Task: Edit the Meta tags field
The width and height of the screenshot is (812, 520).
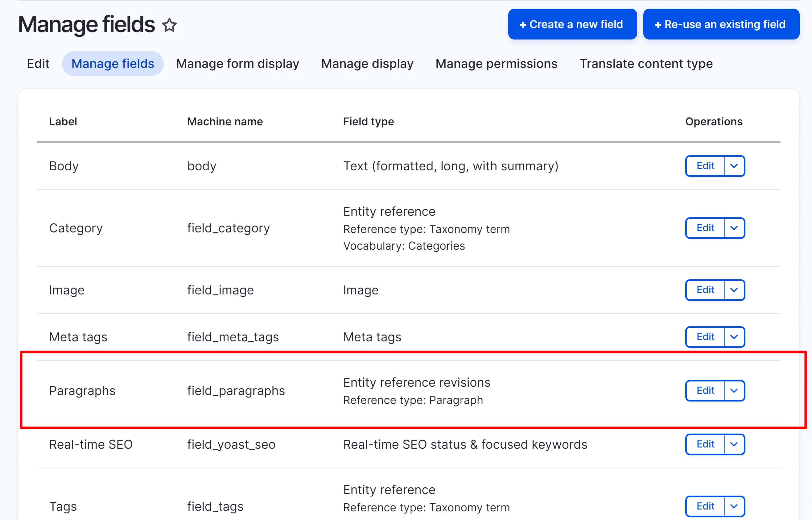Action: [x=705, y=337]
